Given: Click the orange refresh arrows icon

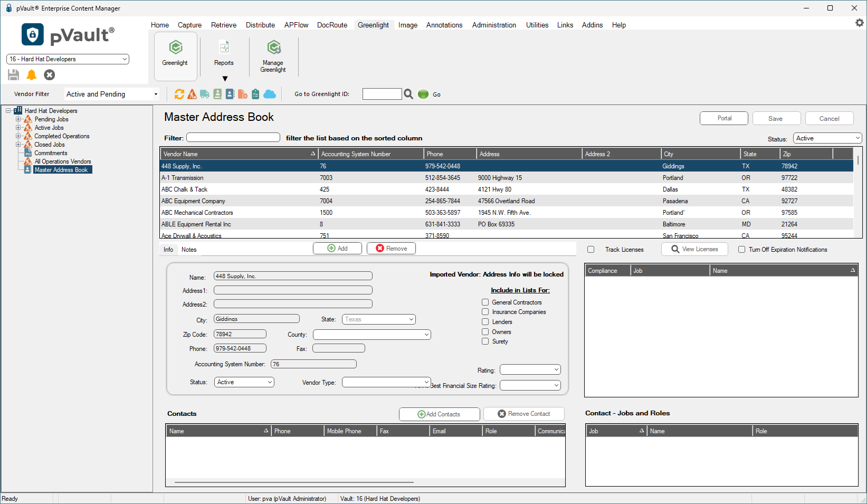Looking at the screenshot, I should (x=179, y=94).
